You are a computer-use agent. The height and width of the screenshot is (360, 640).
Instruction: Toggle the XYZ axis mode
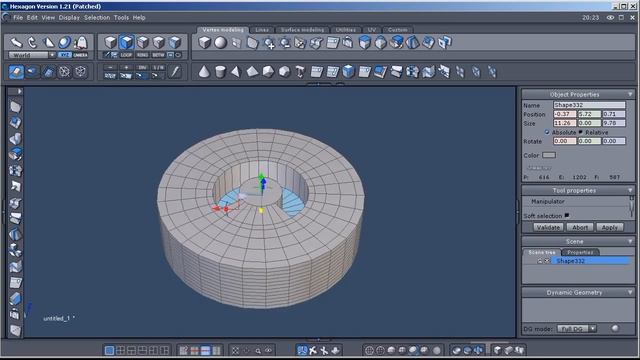(x=64, y=55)
